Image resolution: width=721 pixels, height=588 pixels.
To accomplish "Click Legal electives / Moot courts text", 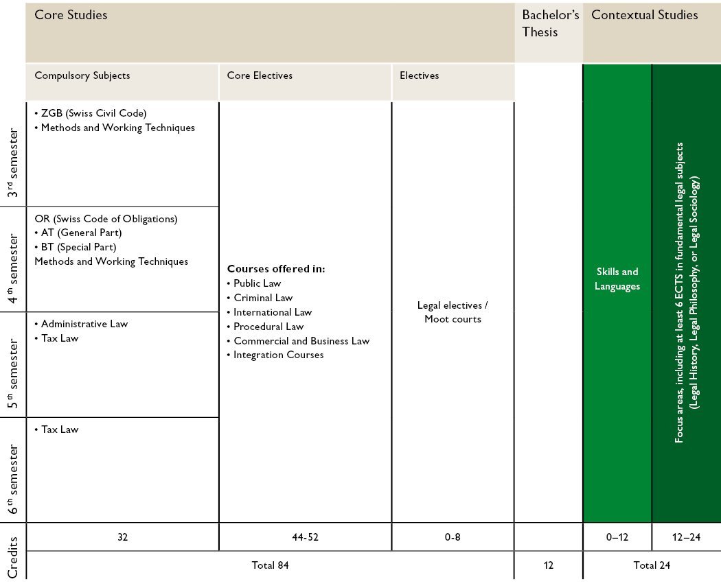I will click(x=453, y=312).
